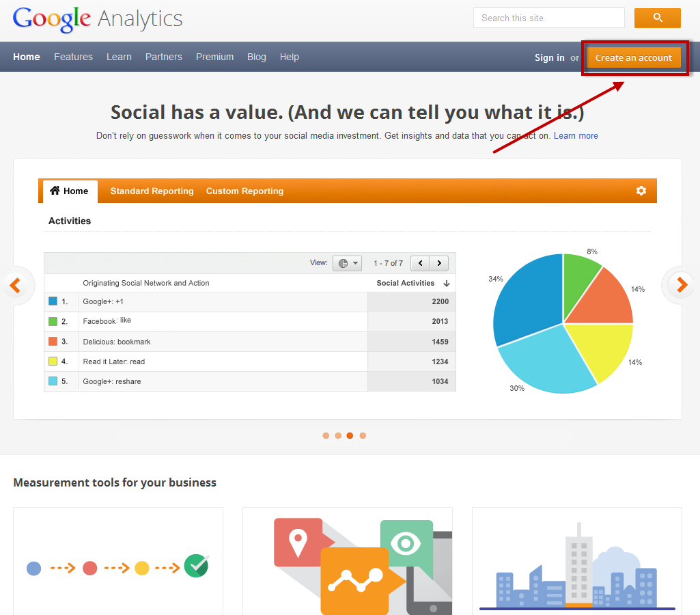Viewport: 700px width, 615px height.
Task: Click the Create an account button
Action: 633,57
